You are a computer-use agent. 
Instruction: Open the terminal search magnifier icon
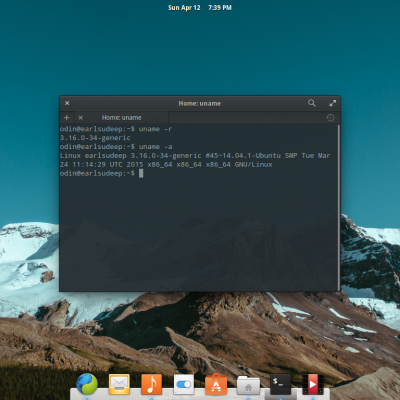[x=311, y=103]
